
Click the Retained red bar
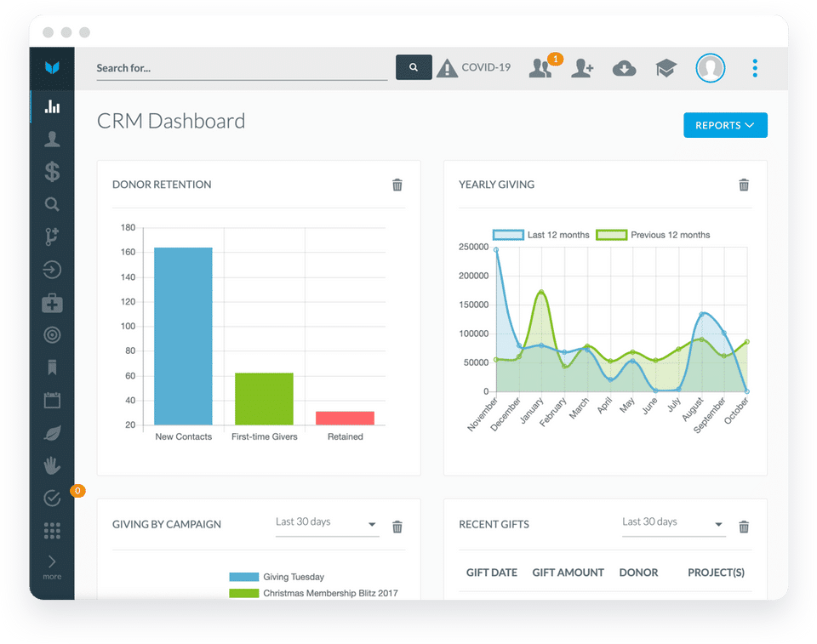[345, 419]
